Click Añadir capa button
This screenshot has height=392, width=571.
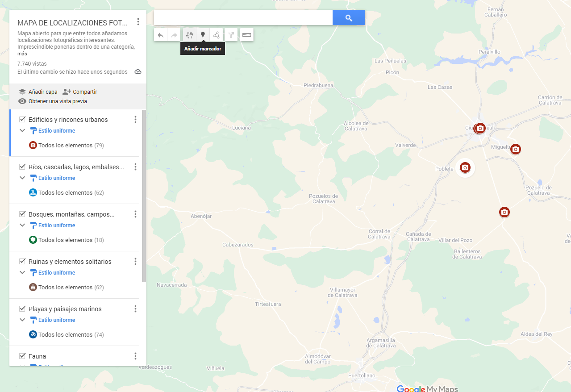38,92
